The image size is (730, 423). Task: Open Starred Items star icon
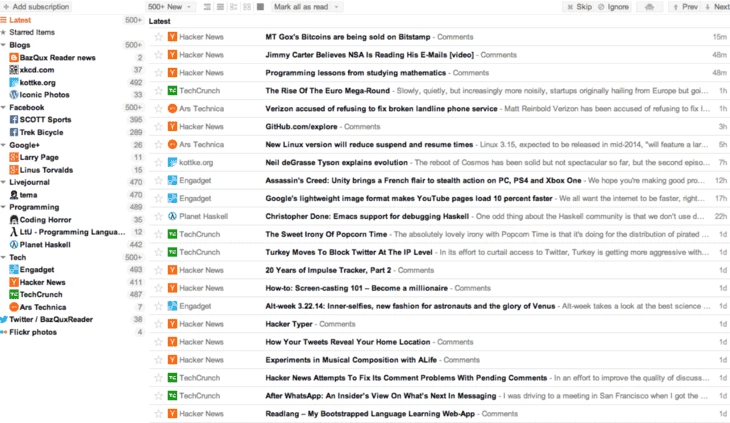tap(3, 32)
